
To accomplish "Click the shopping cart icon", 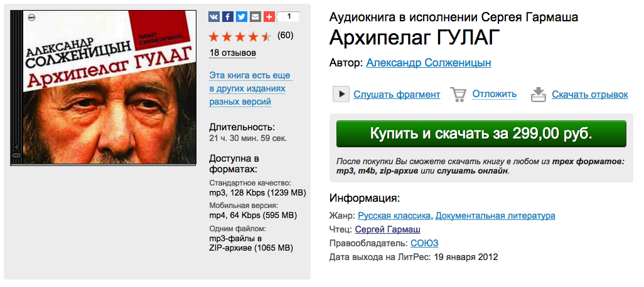I will coord(458,94).
